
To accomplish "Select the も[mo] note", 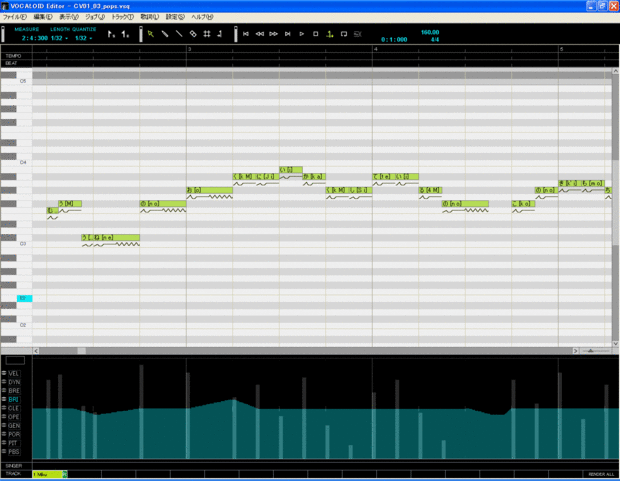I will pos(593,183).
